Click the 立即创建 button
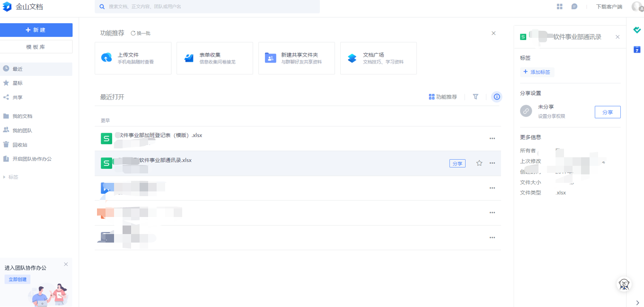The height and width of the screenshot is (307, 644). click(x=18, y=280)
